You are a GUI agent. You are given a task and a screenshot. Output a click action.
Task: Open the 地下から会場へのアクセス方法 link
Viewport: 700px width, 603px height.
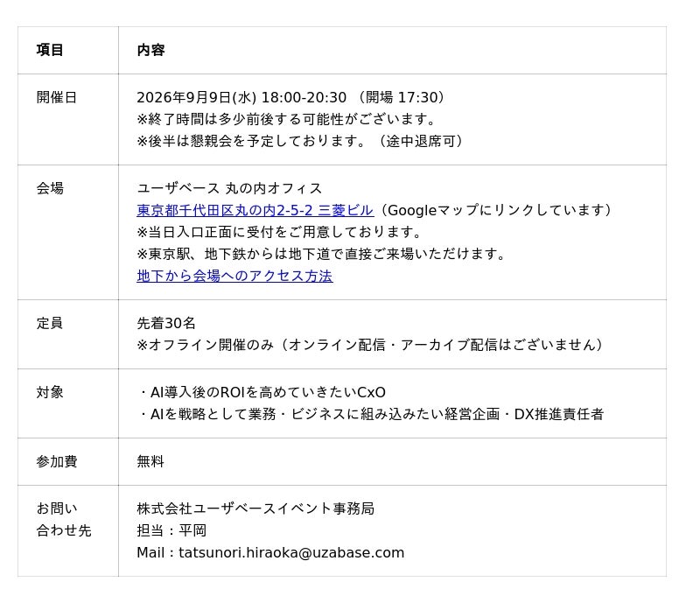point(234,276)
